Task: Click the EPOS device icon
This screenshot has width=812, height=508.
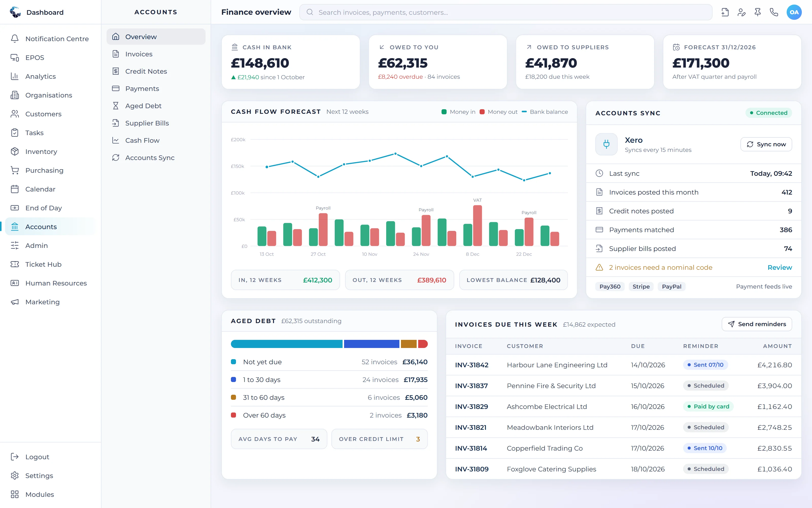Action: pyautogui.click(x=15, y=57)
